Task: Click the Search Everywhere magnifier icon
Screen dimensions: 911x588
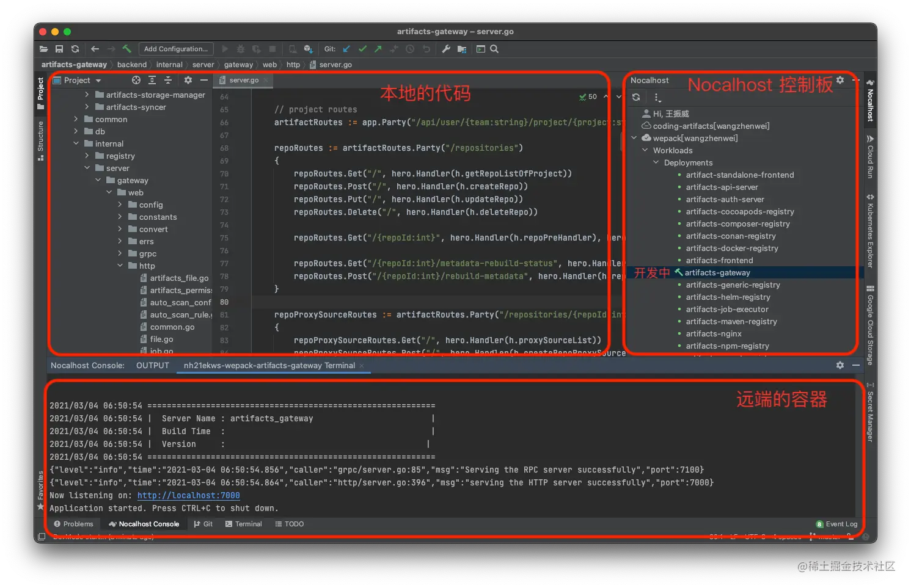Action: (x=494, y=49)
